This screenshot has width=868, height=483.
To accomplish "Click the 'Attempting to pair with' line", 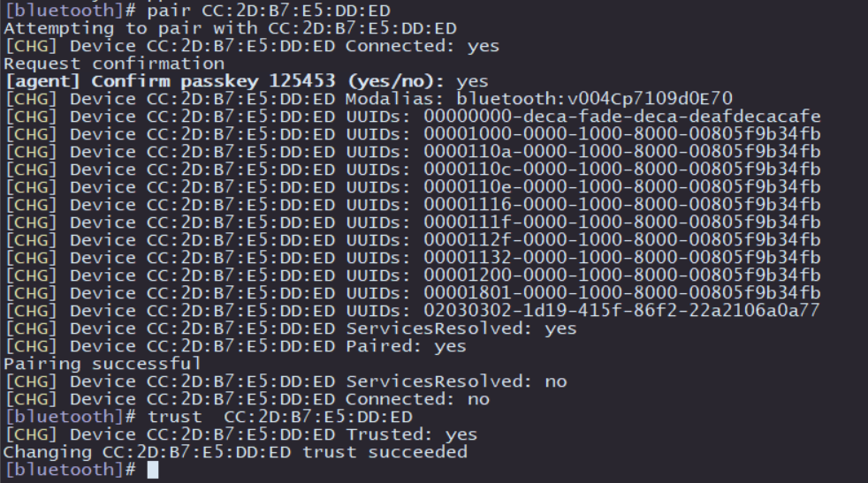I will click(231, 28).
